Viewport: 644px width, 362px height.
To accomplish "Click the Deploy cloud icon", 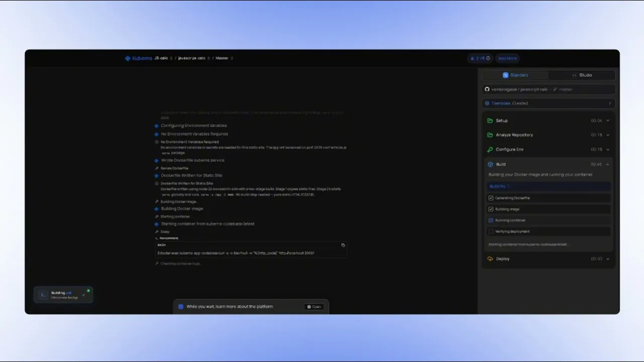I will (490, 259).
